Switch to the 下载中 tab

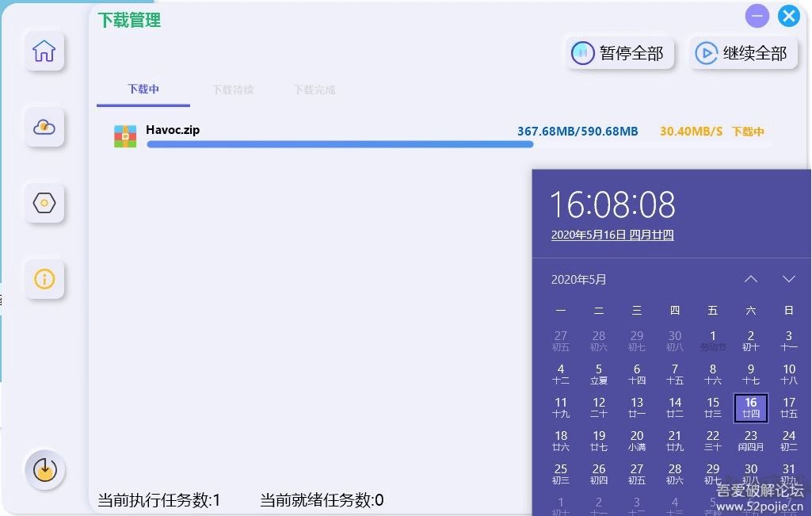pos(143,89)
